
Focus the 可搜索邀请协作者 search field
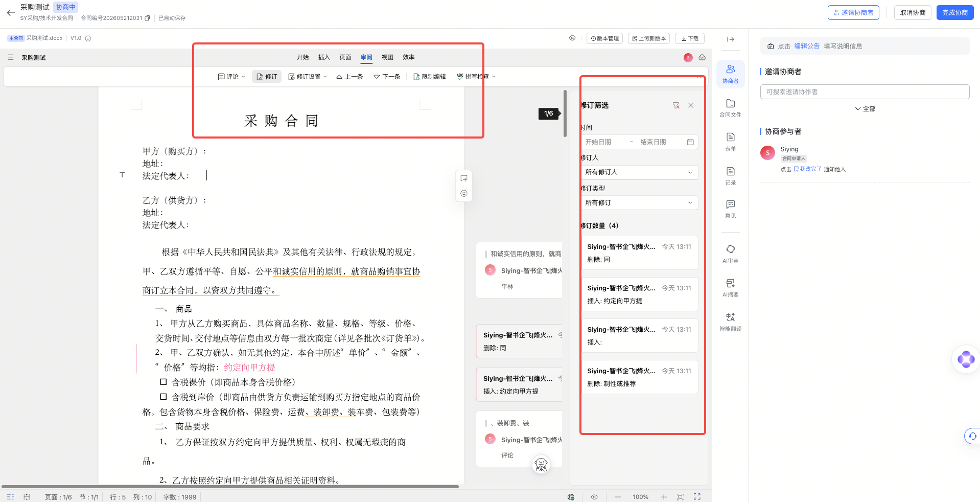click(x=865, y=92)
